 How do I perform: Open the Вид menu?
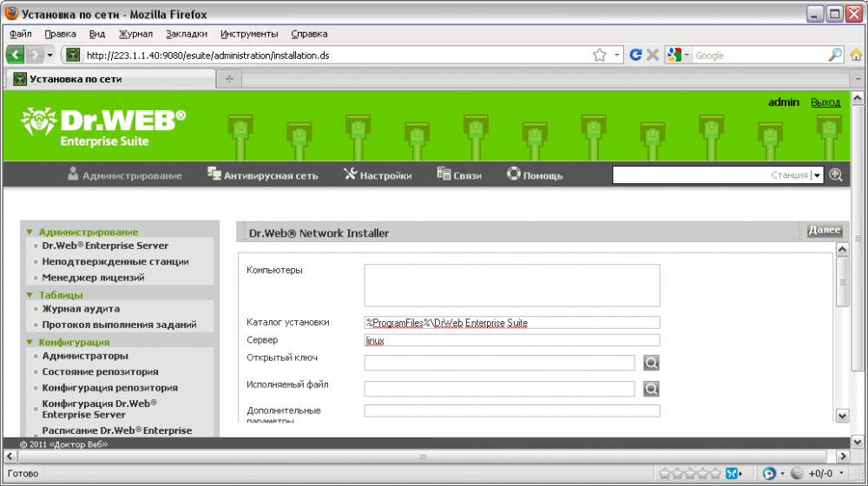coord(97,34)
